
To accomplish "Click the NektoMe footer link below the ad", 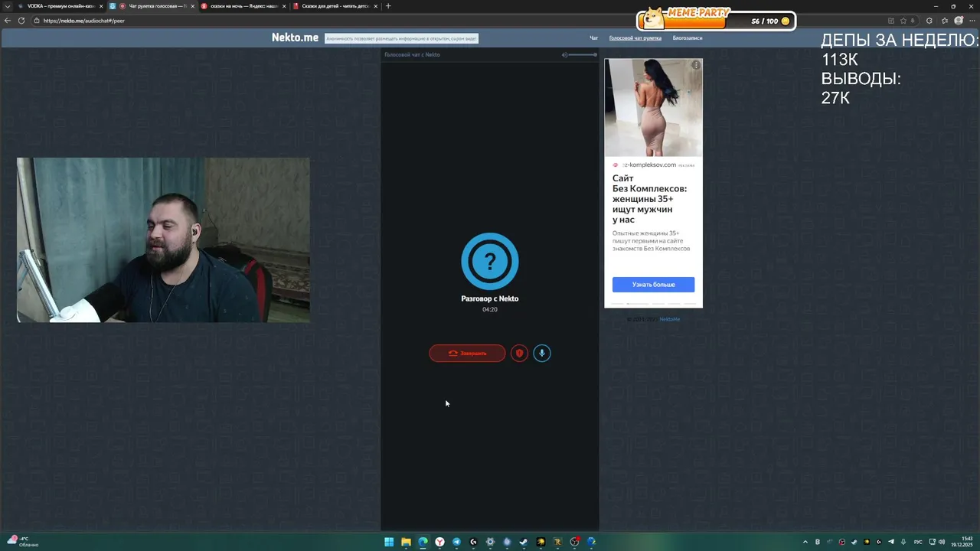I will click(669, 319).
